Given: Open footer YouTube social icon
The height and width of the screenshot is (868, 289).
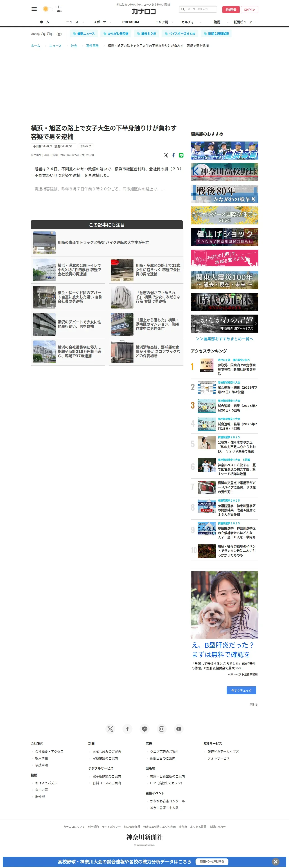Looking at the screenshot, I should [x=179, y=729].
